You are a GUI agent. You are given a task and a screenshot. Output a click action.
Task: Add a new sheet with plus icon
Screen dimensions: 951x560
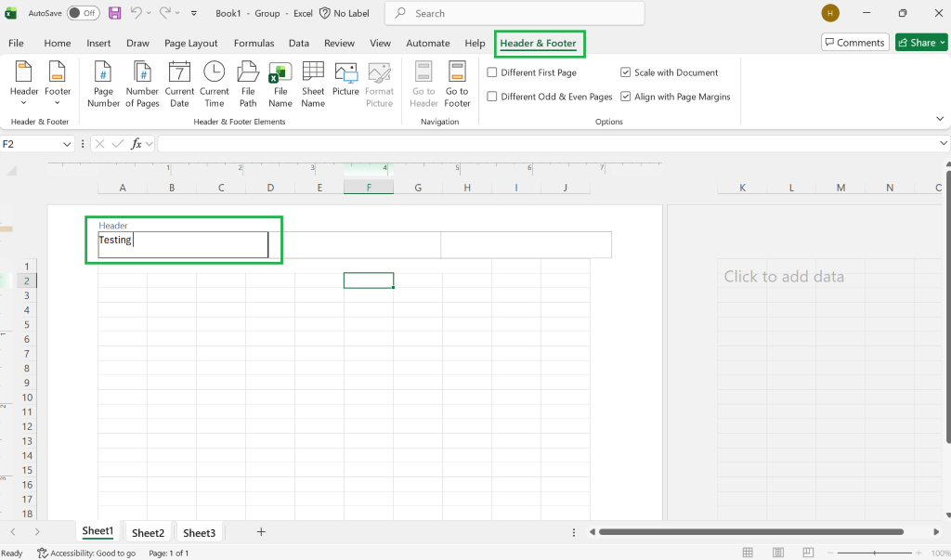pos(261,532)
